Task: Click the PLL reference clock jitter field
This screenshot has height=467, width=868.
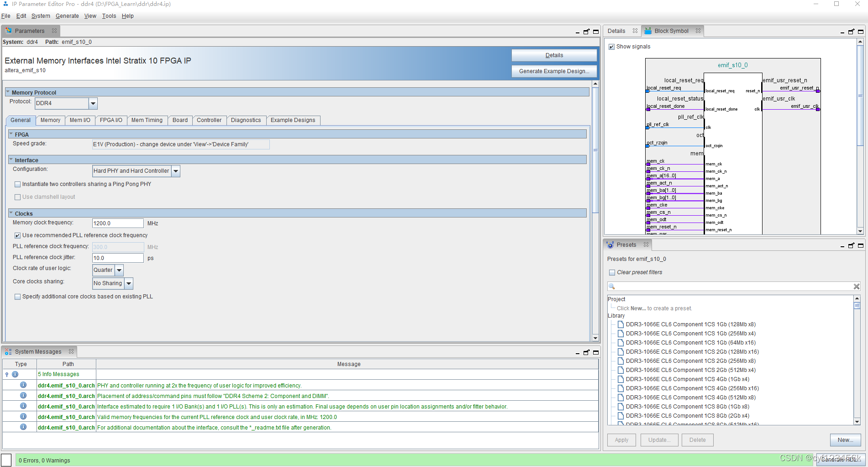Action: point(118,258)
